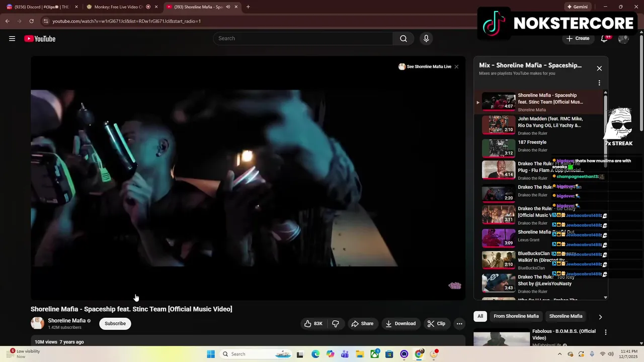Screen dimensions: 644x362
Task: Launch Microsoft Edge from taskbar
Action: (x=315, y=354)
